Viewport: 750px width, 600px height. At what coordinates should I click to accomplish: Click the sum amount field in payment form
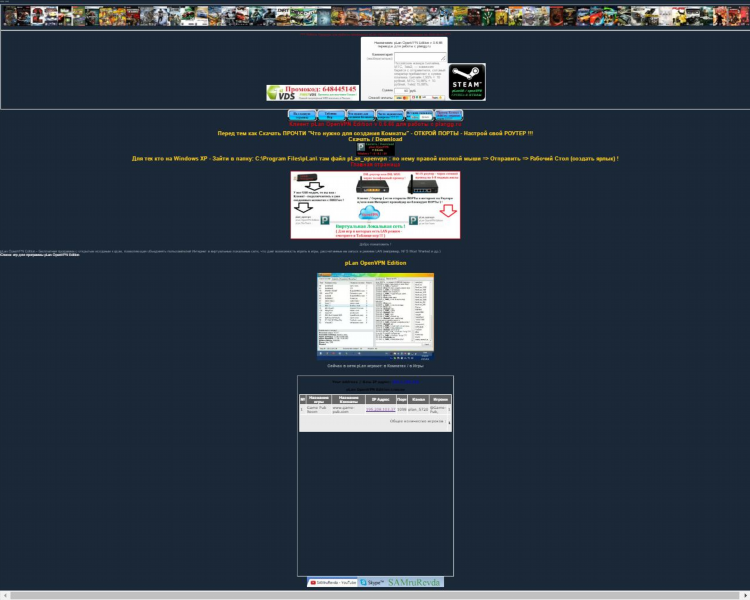coord(401,90)
